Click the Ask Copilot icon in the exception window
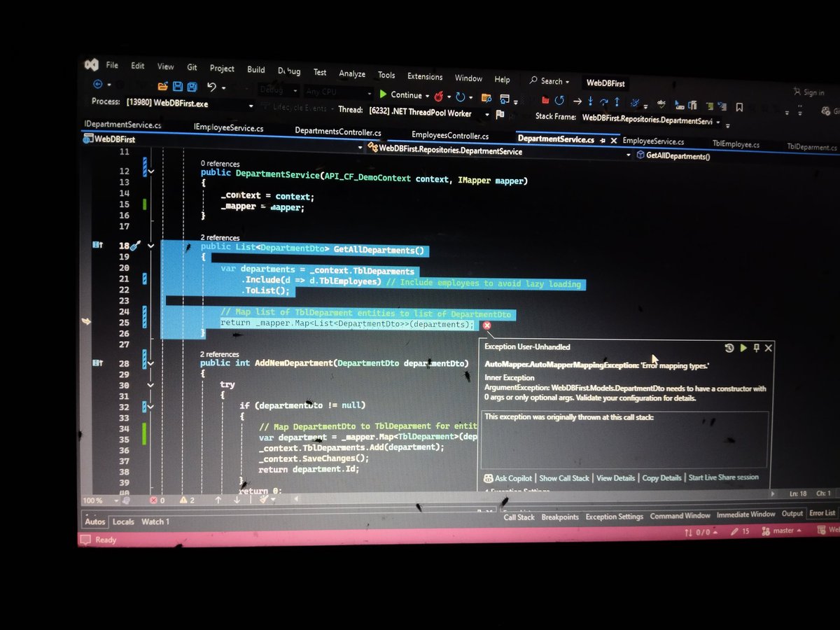840x630 pixels. (490, 478)
